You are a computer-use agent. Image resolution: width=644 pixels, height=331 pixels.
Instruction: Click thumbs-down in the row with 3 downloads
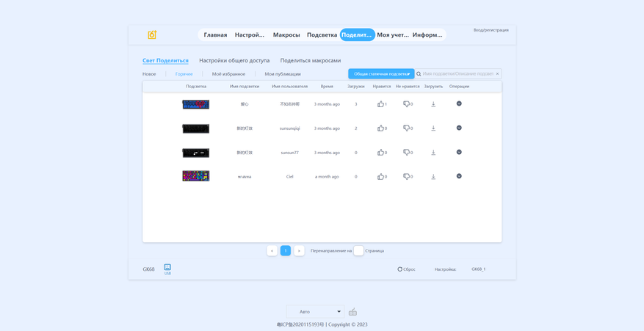[x=406, y=104]
